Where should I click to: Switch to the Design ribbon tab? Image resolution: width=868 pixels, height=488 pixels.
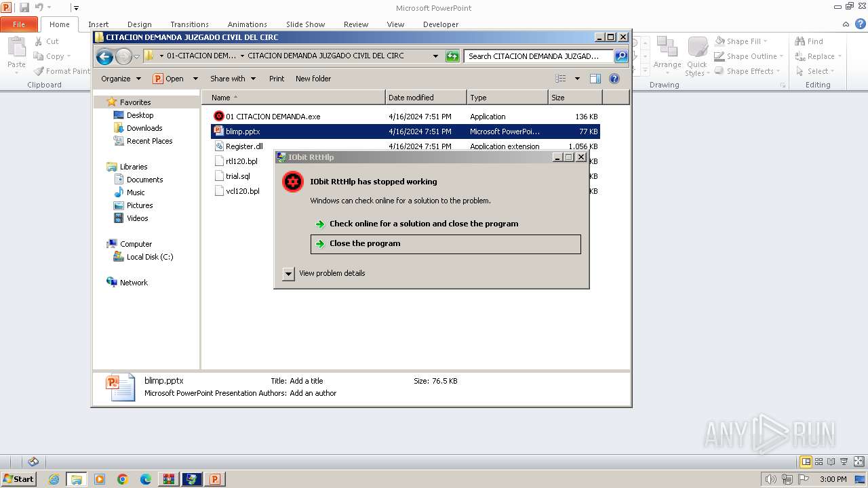[140, 24]
